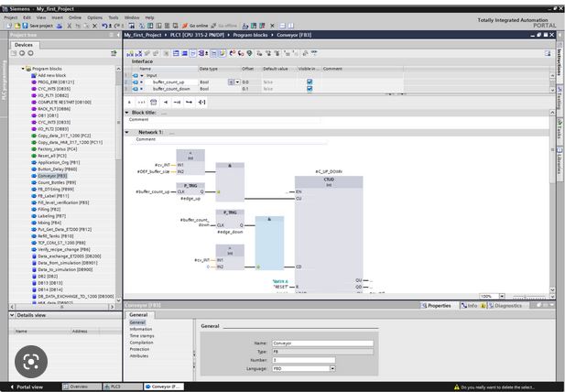Click the Cut scissors icon
The image size is (565, 392).
pyautogui.click(x=70, y=26)
